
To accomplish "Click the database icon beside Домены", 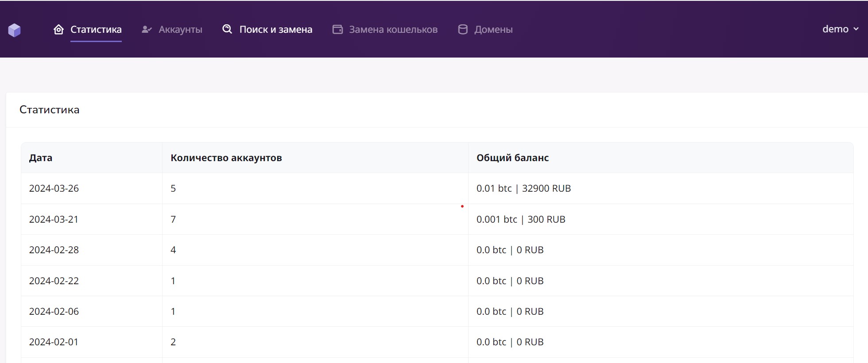I will pos(463,30).
